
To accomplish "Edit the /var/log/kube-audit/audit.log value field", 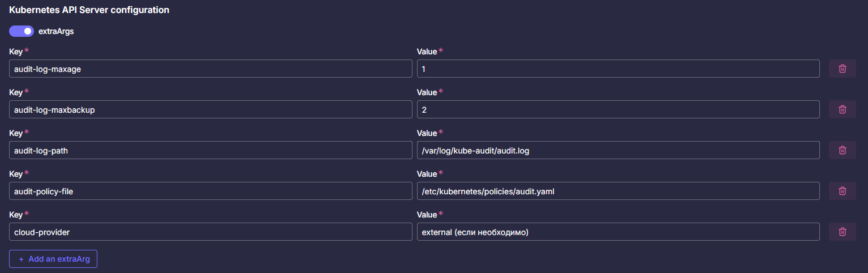I will coord(618,150).
